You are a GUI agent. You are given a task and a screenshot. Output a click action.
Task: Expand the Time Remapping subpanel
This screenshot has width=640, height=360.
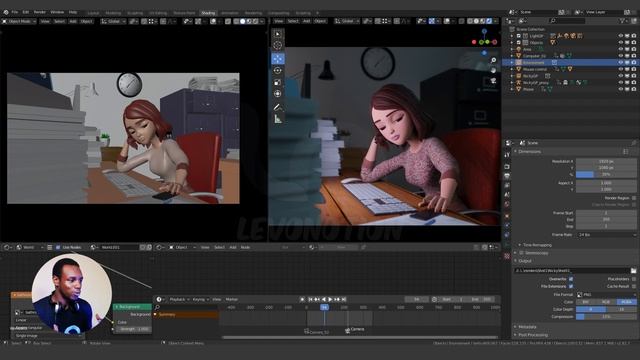point(537,245)
